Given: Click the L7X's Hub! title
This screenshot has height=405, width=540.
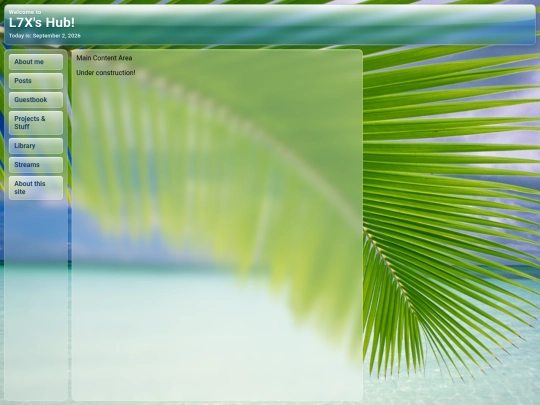Looking at the screenshot, I should click(x=42, y=23).
